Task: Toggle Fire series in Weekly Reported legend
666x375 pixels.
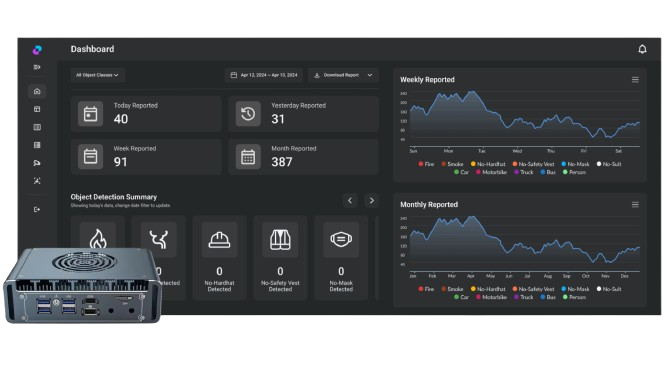Action: (426, 164)
